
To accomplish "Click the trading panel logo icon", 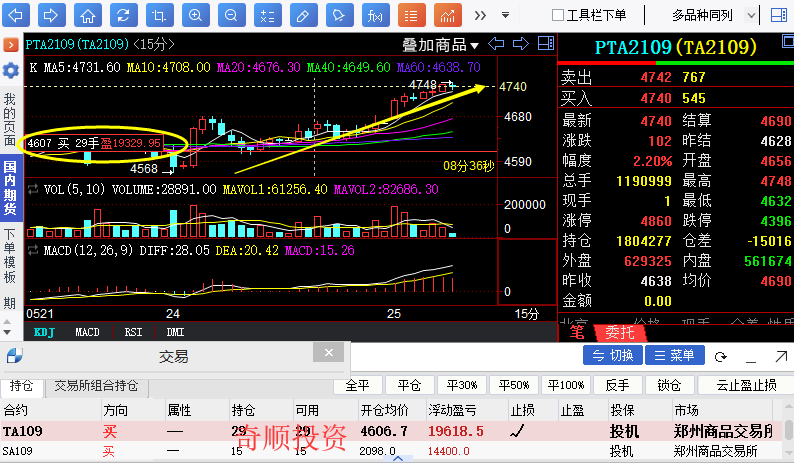I will [x=15, y=356].
